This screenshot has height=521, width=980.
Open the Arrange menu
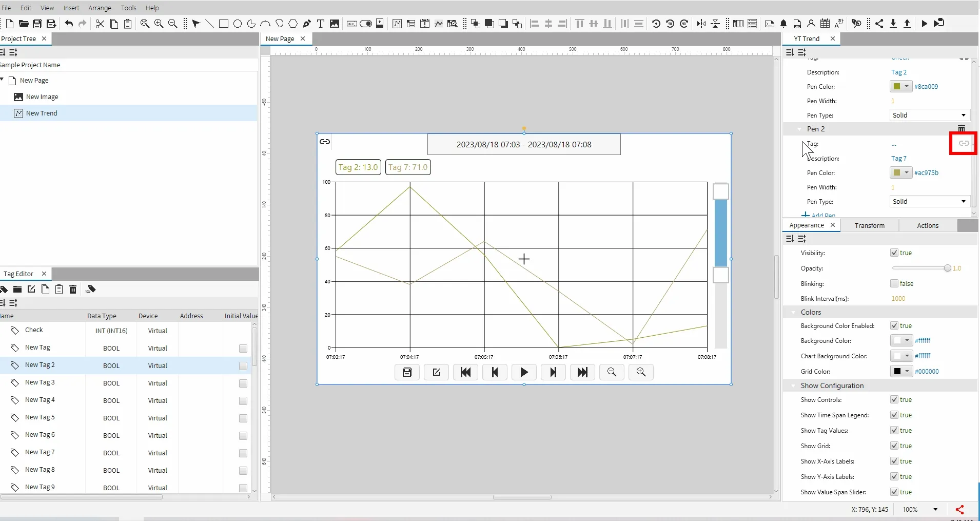point(100,8)
